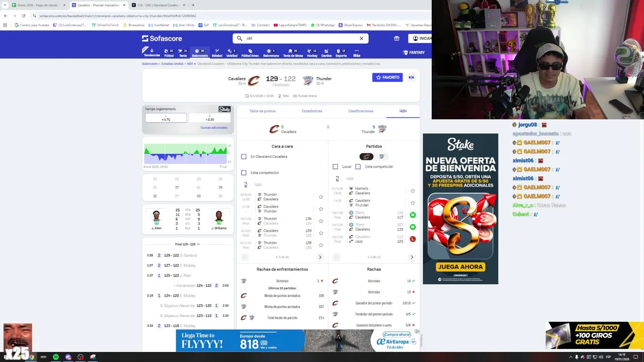This screenshot has height=362, width=644.
Task: Open the Tenis de Mesa section
Action: point(293,53)
